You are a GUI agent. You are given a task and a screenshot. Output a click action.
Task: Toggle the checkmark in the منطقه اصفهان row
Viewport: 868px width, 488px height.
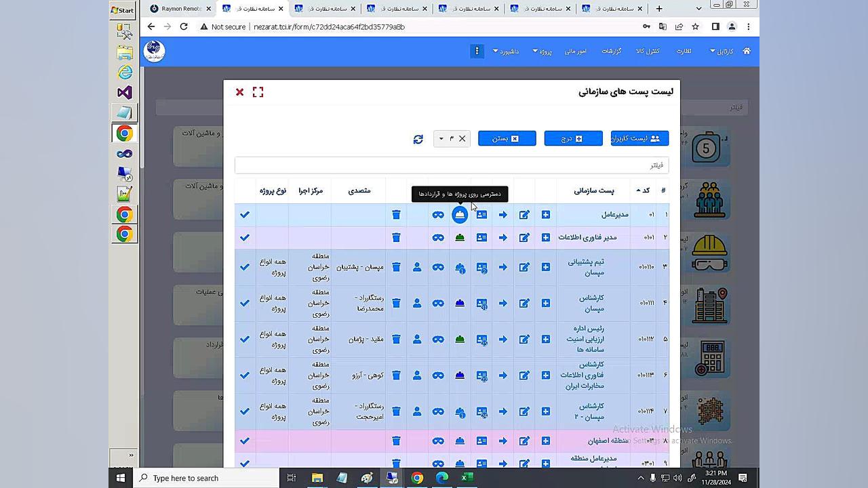point(245,441)
